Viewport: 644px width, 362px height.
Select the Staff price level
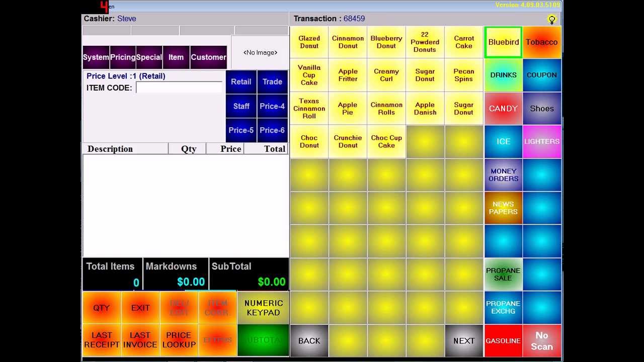click(241, 106)
